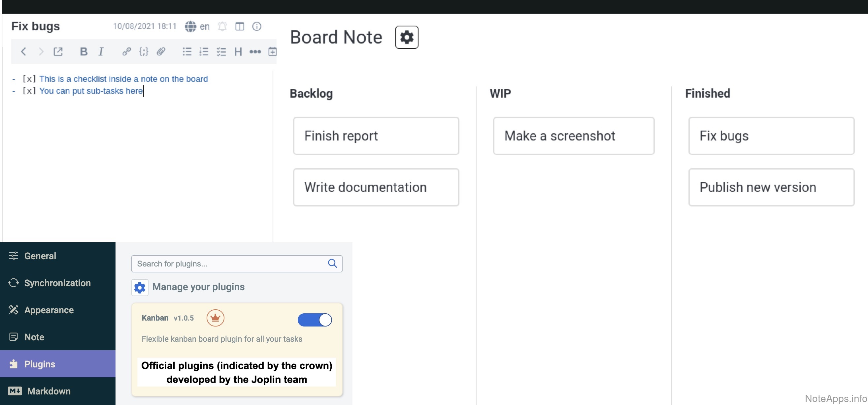Viewport: 868px width, 405px height.
Task: Open Board Note settings gear
Action: pyautogui.click(x=406, y=37)
